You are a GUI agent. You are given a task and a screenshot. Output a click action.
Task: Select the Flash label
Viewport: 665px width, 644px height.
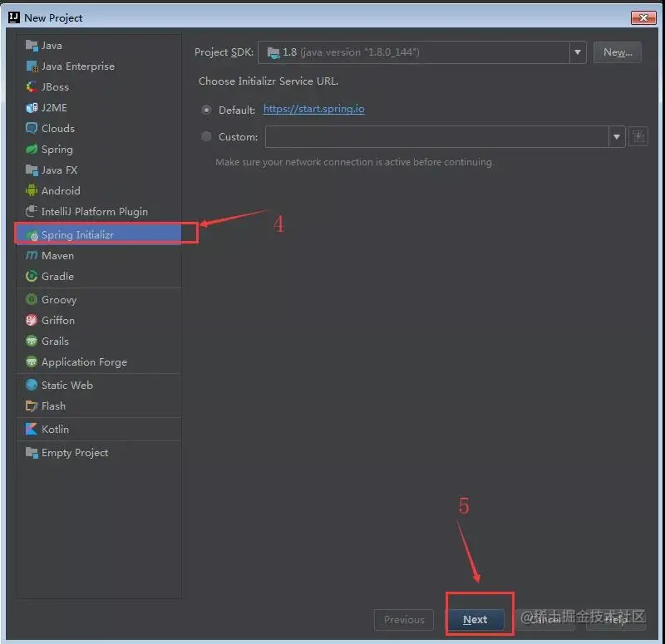(x=53, y=406)
